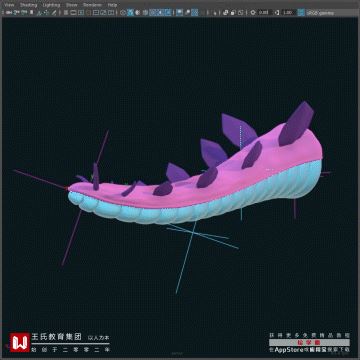Toggle the X-Ray display icon
Image resolution: width=360 pixels, height=360 pixels.
(x=225, y=13)
